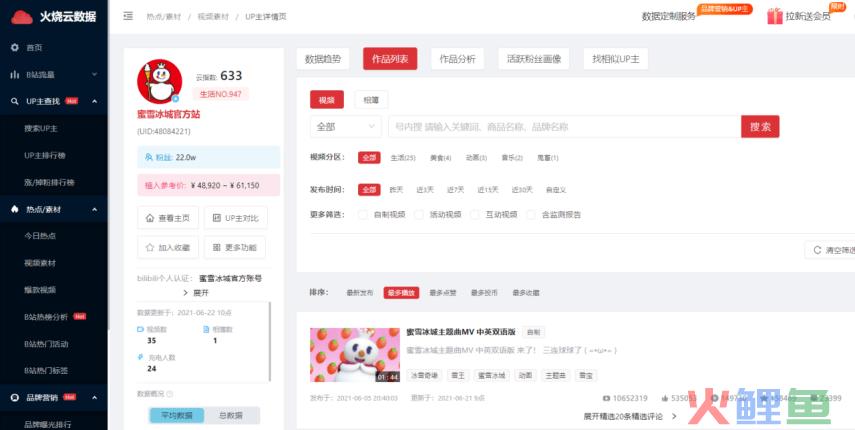Open the 更多功能 button

point(234,247)
